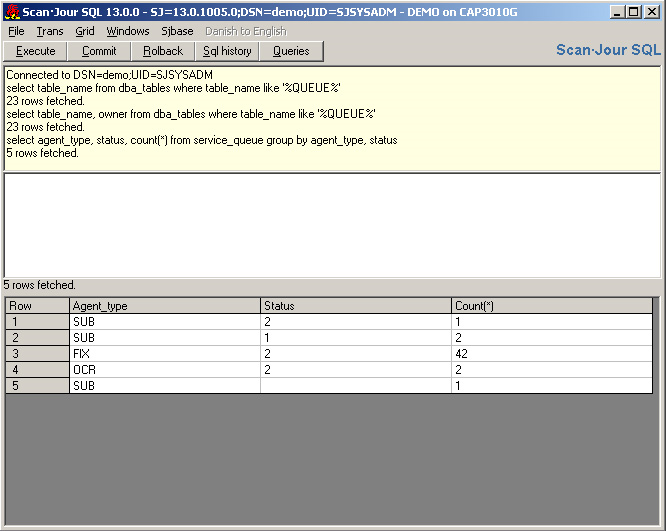Click inside the empty SQL input area
This screenshot has width=666, height=531.
(332, 225)
